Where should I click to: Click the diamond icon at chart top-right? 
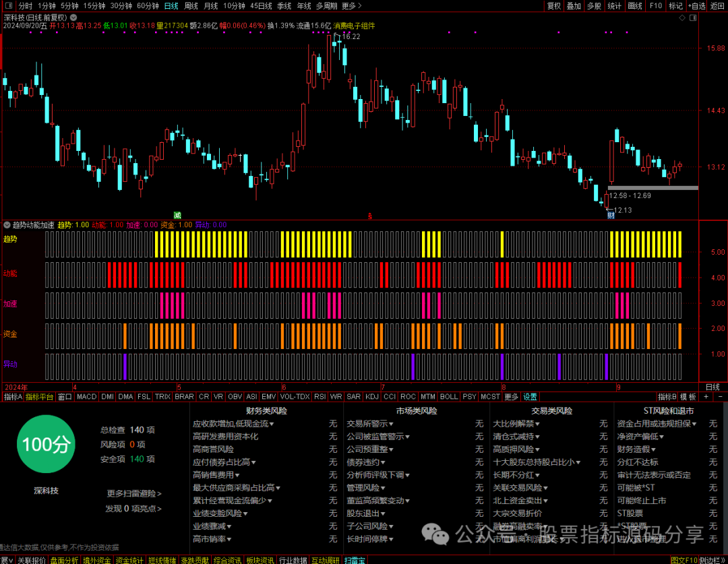click(x=682, y=18)
